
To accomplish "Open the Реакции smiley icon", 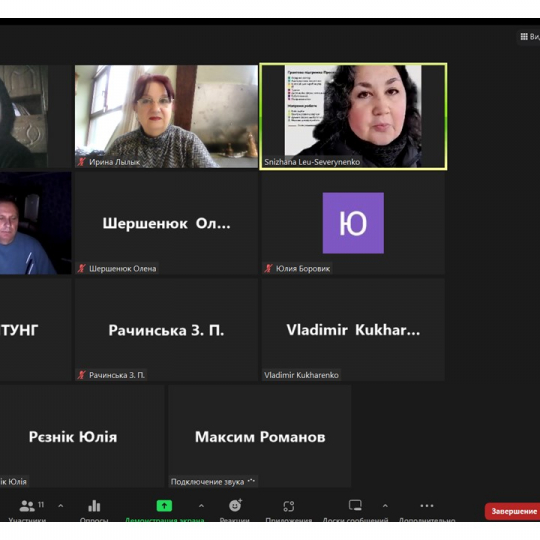I will pos(235,505).
